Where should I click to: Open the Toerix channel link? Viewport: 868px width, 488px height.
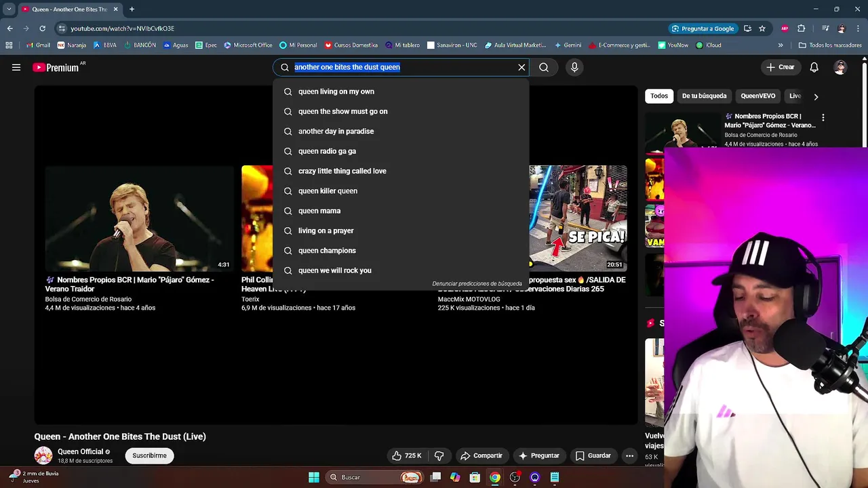coord(250,299)
